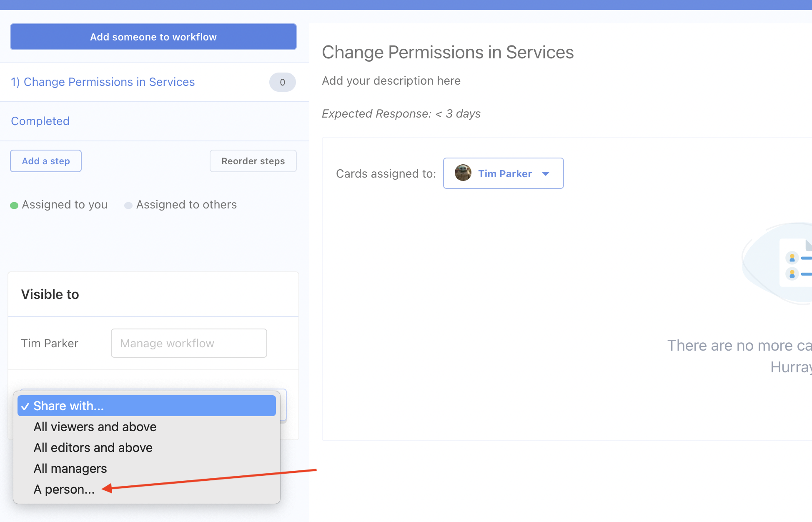Click the Add a step button
The width and height of the screenshot is (812, 522).
pos(45,161)
